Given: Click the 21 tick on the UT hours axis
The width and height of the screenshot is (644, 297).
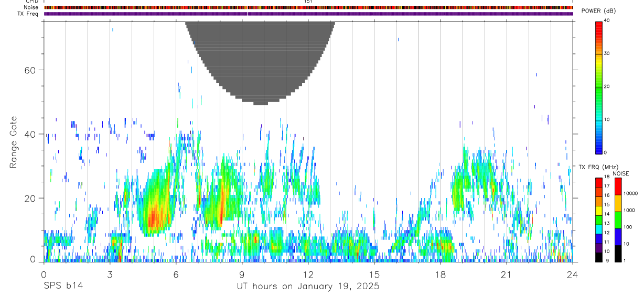Looking at the screenshot, I should [507, 274].
